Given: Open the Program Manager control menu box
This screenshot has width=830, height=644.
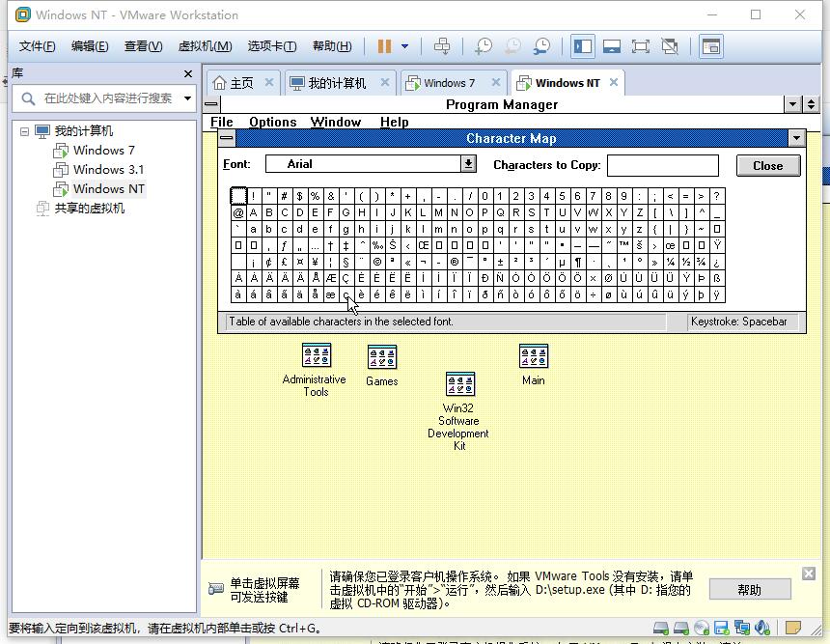Looking at the screenshot, I should (x=211, y=104).
